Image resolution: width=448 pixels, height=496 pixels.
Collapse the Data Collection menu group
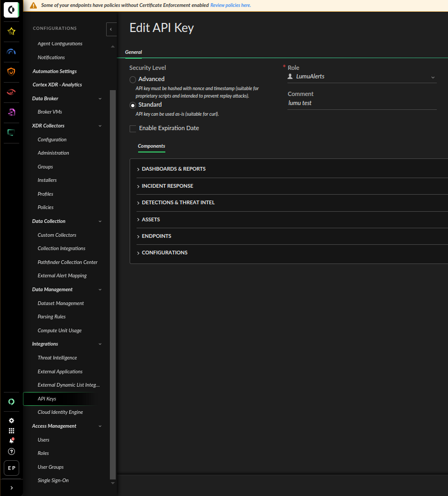click(100, 221)
